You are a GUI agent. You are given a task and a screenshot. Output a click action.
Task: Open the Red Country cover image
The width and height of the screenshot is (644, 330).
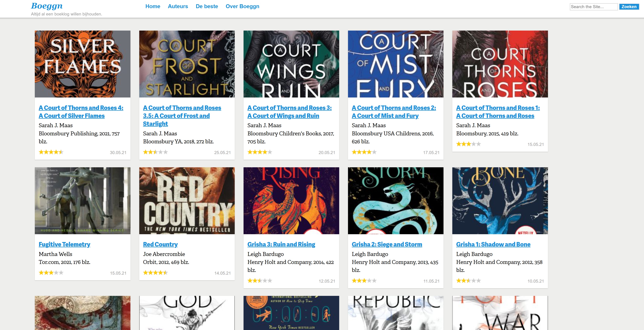(x=187, y=201)
